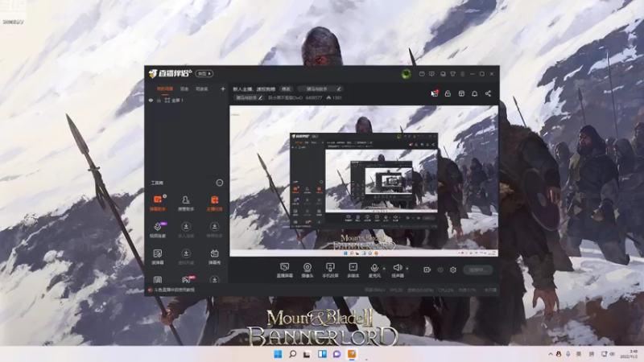The width and height of the screenshot is (644, 362).
Task: Click the FPS:30 status indicator
Action: point(396,290)
